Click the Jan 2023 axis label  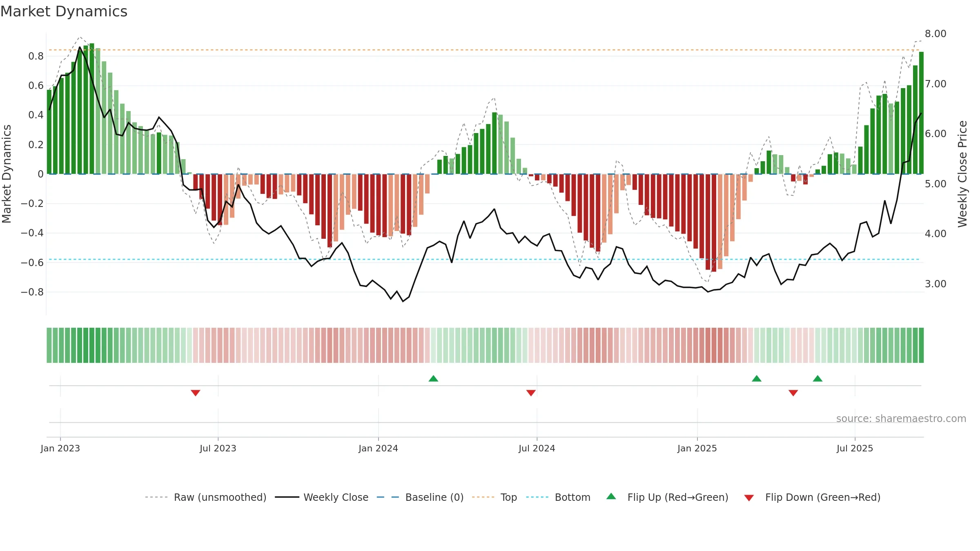60,448
